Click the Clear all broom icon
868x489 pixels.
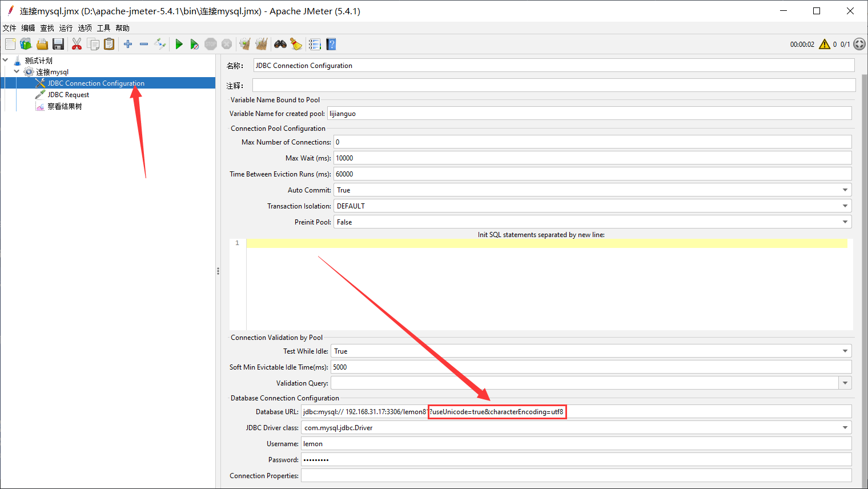pos(296,44)
